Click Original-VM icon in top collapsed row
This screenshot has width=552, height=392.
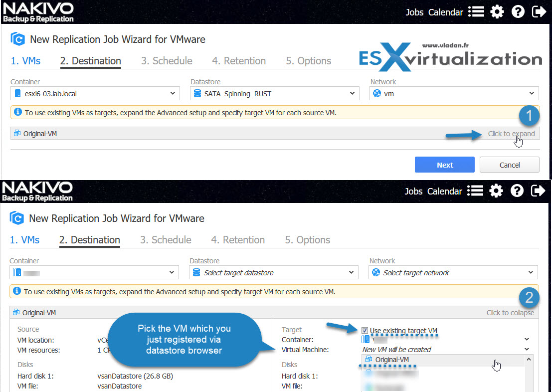coord(17,133)
